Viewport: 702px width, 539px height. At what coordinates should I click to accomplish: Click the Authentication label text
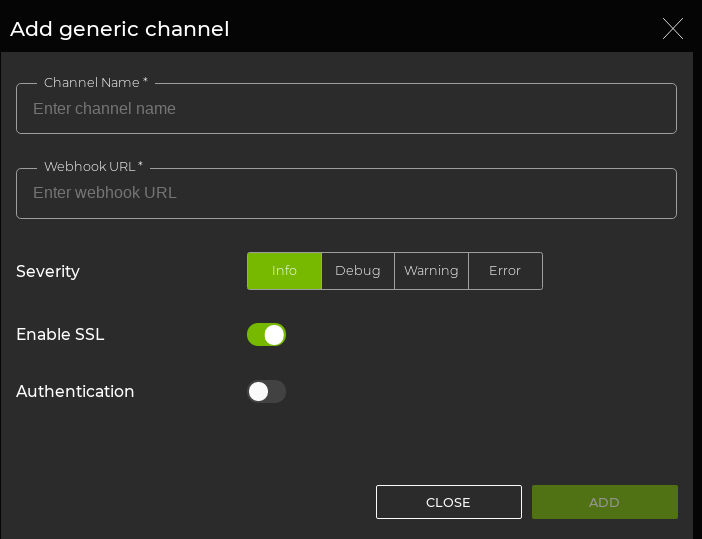[x=75, y=392]
